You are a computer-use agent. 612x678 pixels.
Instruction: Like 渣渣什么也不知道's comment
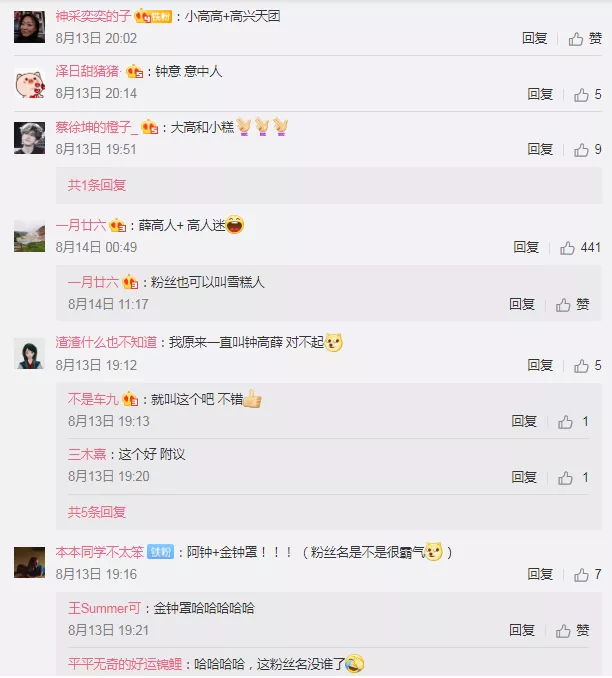587,365
